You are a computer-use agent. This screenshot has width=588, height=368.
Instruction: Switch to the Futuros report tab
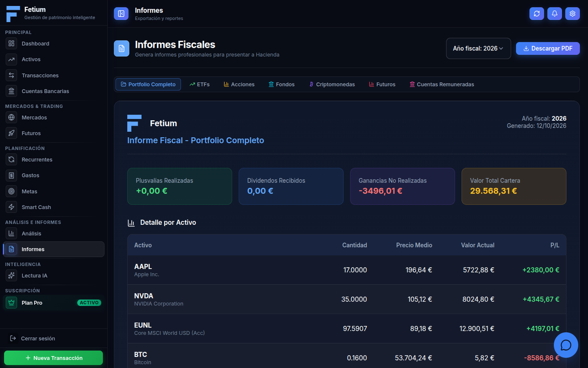coord(382,84)
